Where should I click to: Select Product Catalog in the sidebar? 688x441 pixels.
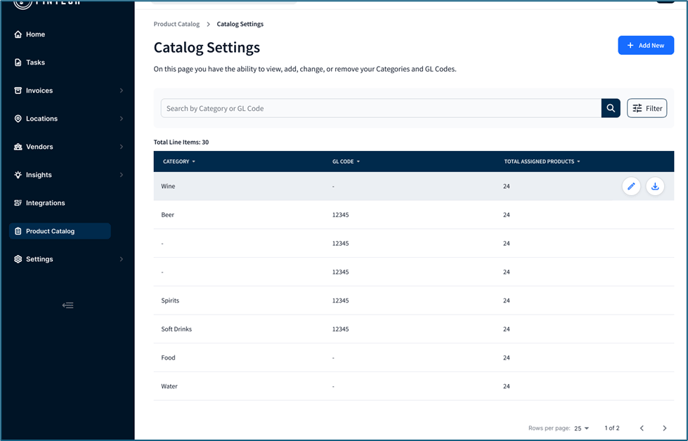click(x=60, y=231)
